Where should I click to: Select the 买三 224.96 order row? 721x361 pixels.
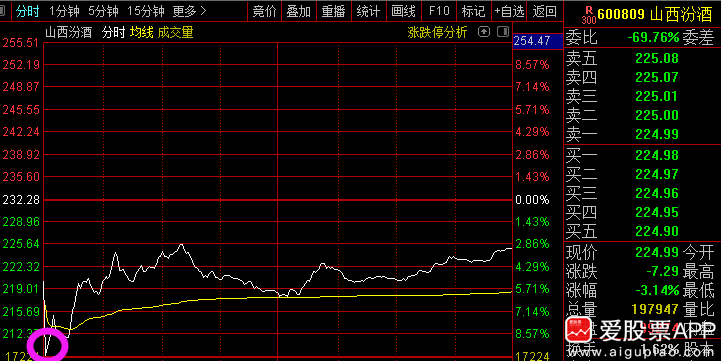click(x=642, y=193)
